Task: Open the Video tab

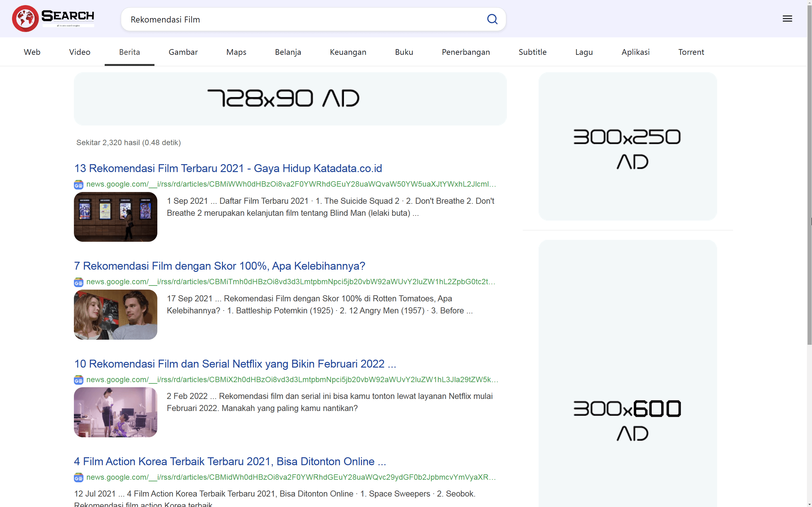Action: click(80, 52)
